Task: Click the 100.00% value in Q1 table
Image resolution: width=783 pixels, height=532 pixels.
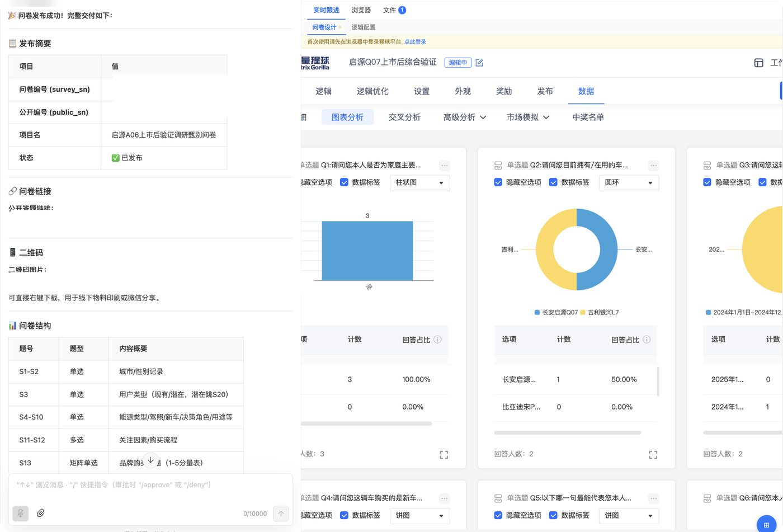Action: tap(416, 379)
